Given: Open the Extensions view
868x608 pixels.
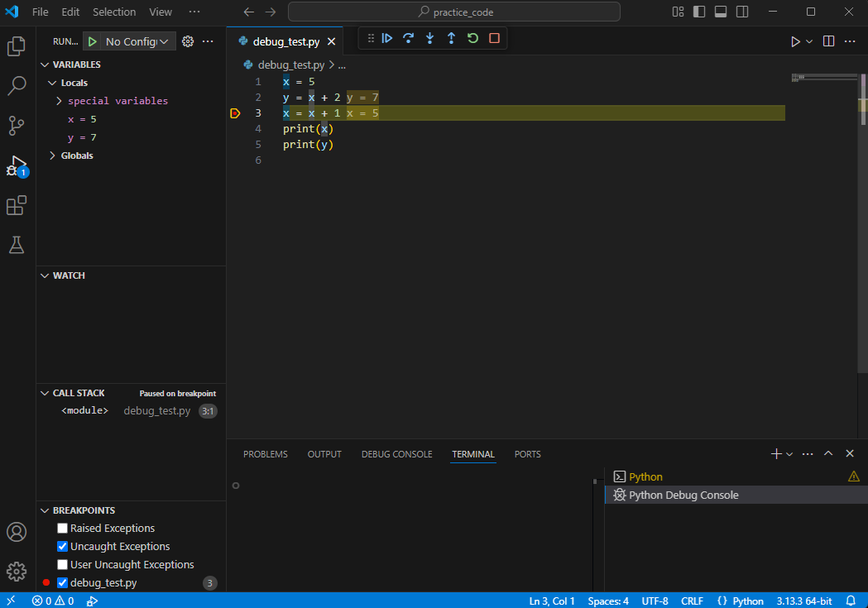Looking at the screenshot, I should 17,205.
